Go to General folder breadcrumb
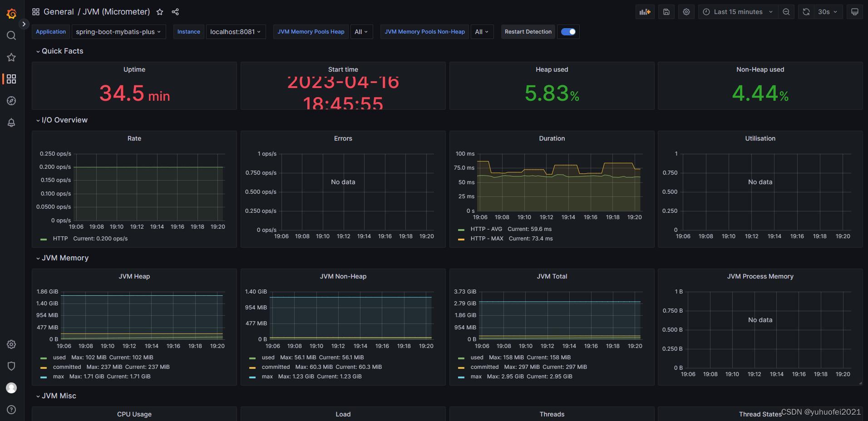The width and height of the screenshot is (868, 421). click(x=59, y=12)
